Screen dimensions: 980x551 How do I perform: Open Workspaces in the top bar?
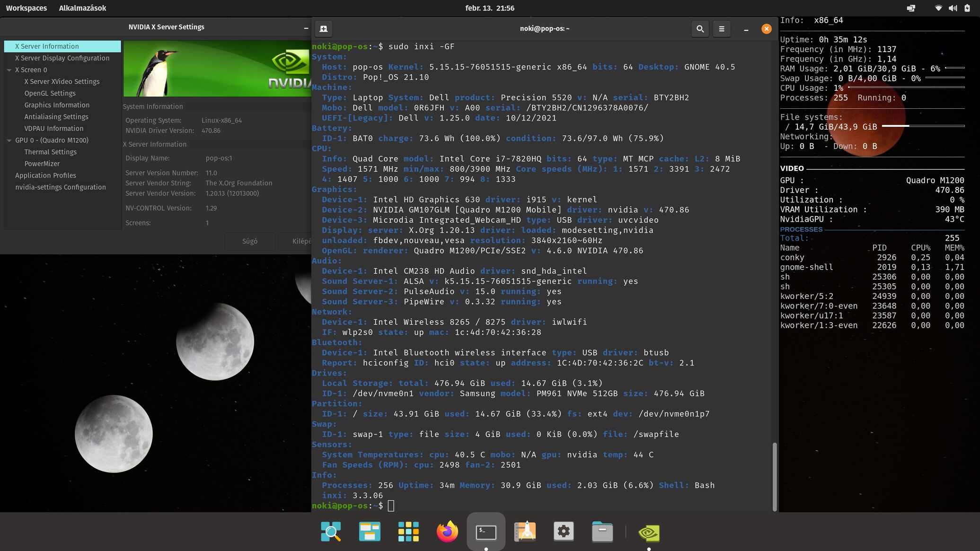pos(26,8)
